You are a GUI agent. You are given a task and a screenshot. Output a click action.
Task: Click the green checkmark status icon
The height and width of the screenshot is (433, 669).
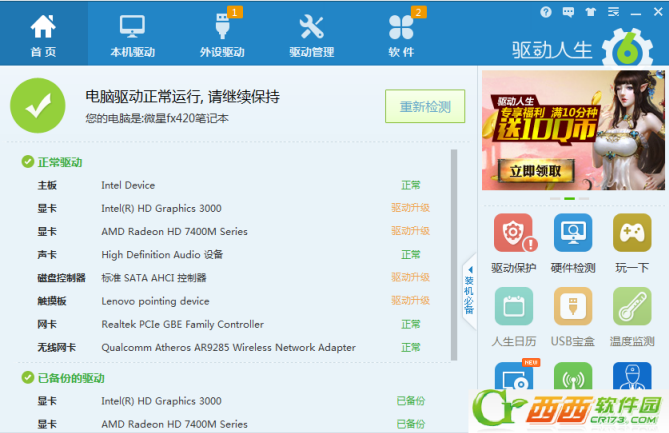point(38,105)
